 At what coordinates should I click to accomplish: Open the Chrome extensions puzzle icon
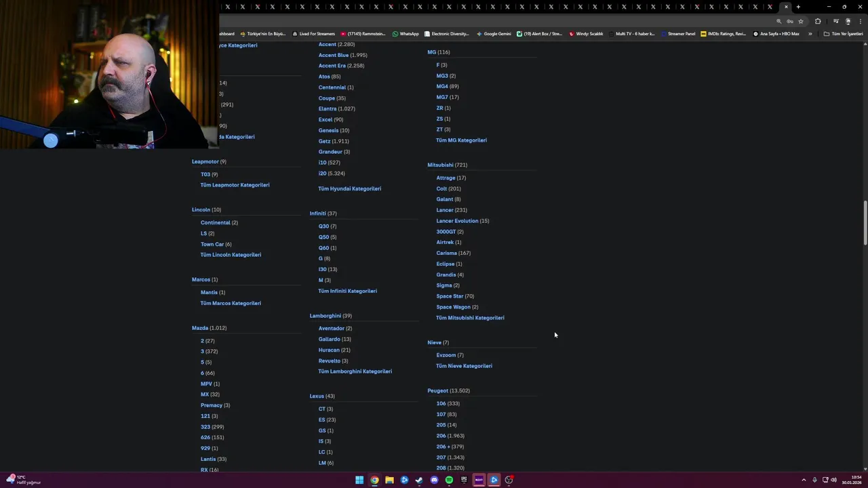[818, 21]
